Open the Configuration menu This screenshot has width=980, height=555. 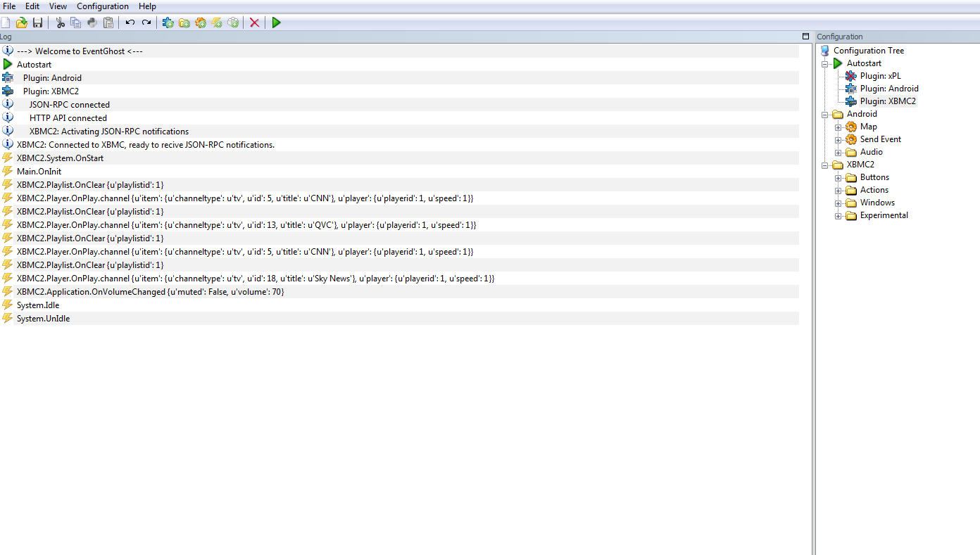point(103,6)
